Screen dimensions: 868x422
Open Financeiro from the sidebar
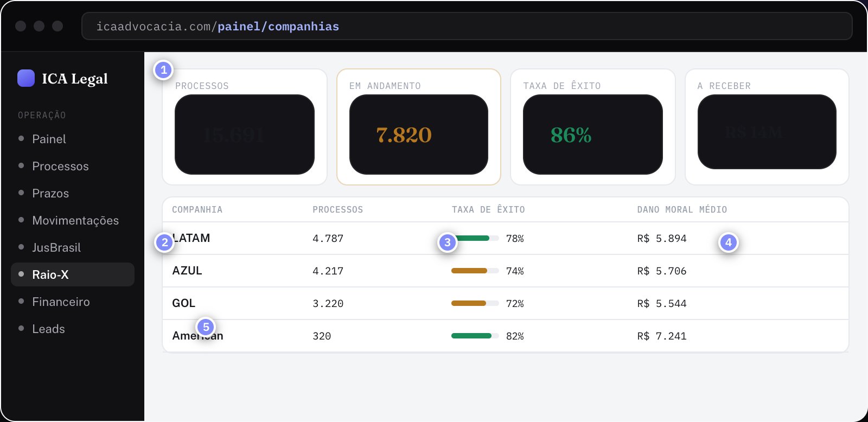point(73,302)
